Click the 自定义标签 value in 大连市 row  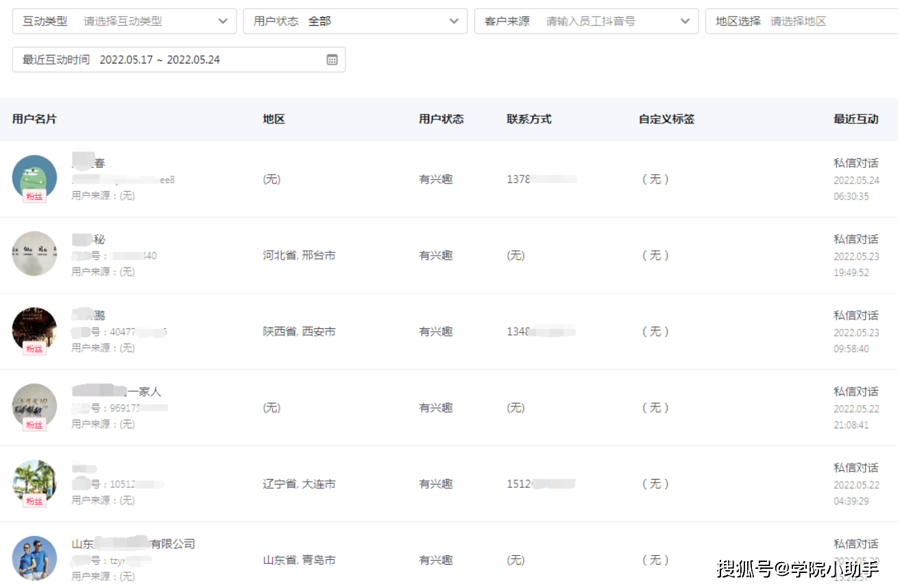[x=655, y=484]
